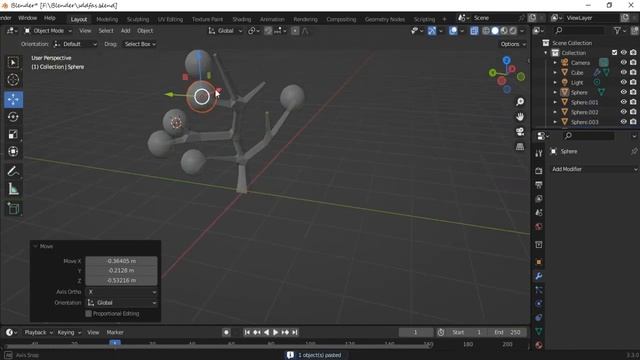This screenshot has height=360, width=640.
Task: Switch to Sculpting workspace tab
Action: [x=138, y=19]
